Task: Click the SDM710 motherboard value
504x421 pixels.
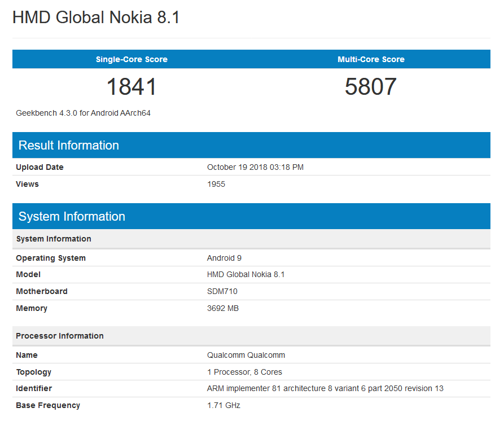Action: [x=222, y=291]
